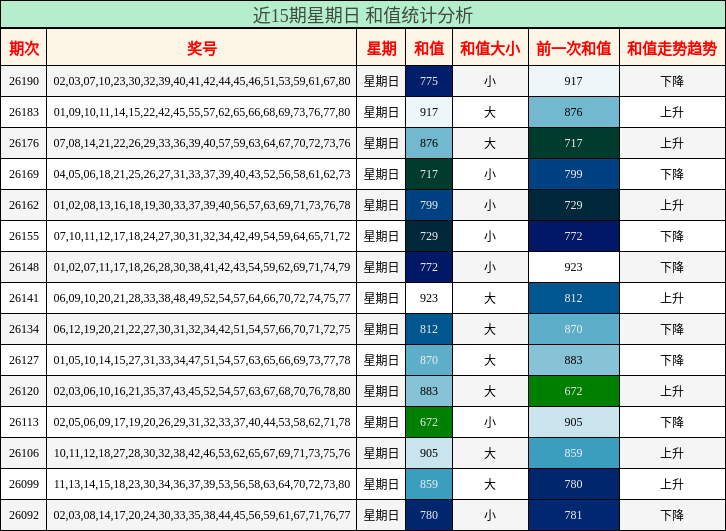
Task: Click period number 26162
Action: coord(24,206)
